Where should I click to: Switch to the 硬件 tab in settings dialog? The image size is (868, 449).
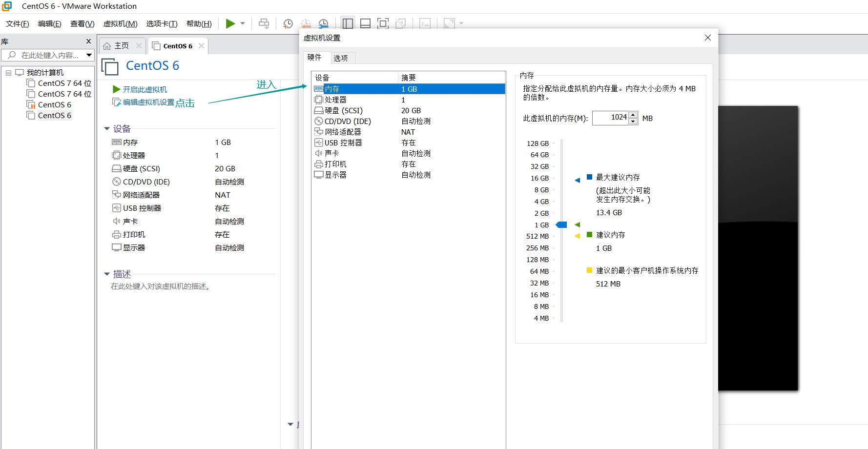pos(314,58)
